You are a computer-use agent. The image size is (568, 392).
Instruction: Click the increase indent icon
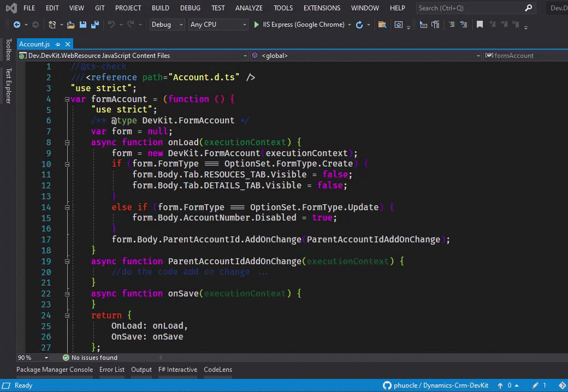pyautogui.click(x=435, y=25)
